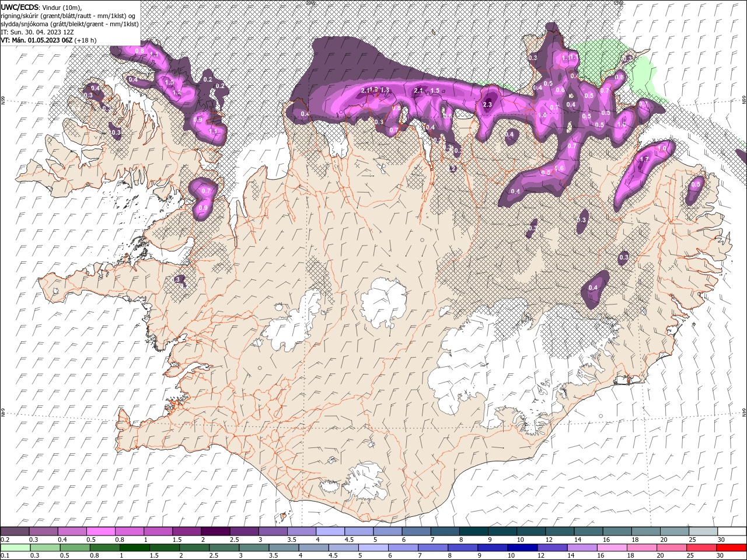747x560 pixels.
Task: Click the 14 mm teal snow legend swatch
Action: pyautogui.click(x=588, y=531)
